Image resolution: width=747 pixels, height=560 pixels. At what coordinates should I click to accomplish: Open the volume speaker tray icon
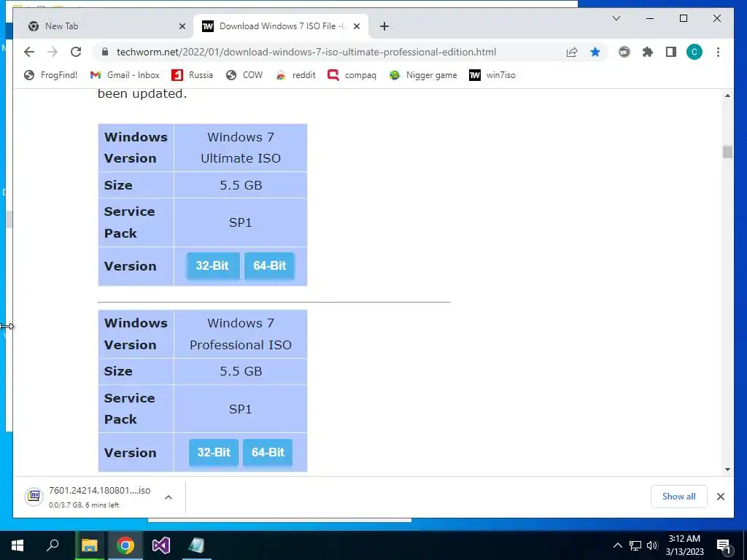[652, 545]
